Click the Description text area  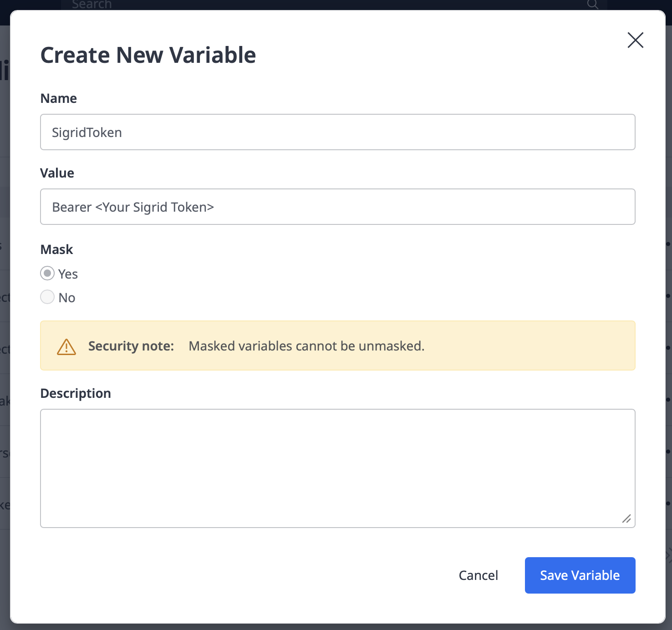338,468
